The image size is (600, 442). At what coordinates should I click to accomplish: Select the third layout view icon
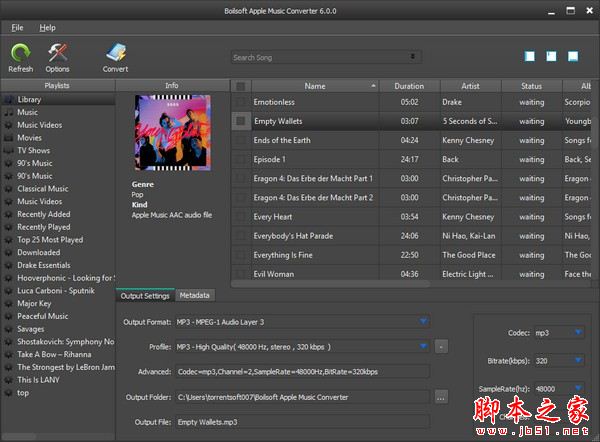coord(573,57)
